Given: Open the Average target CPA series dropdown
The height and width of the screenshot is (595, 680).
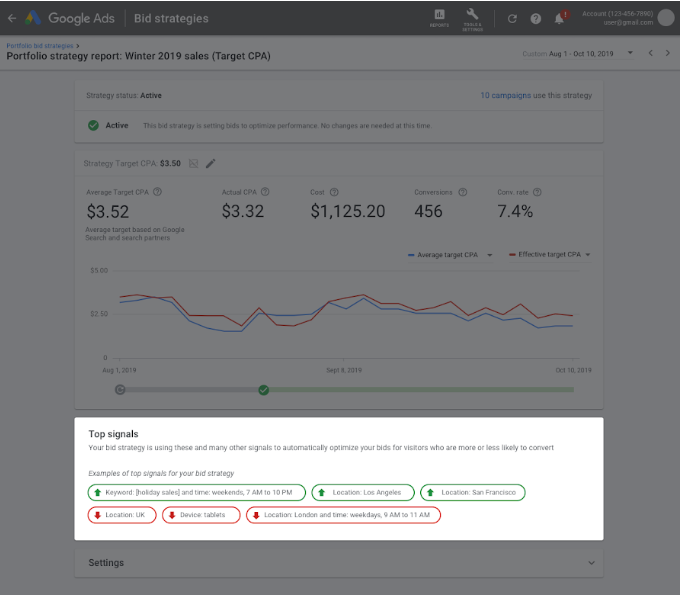Looking at the screenshot, I should tap(491, 255).
